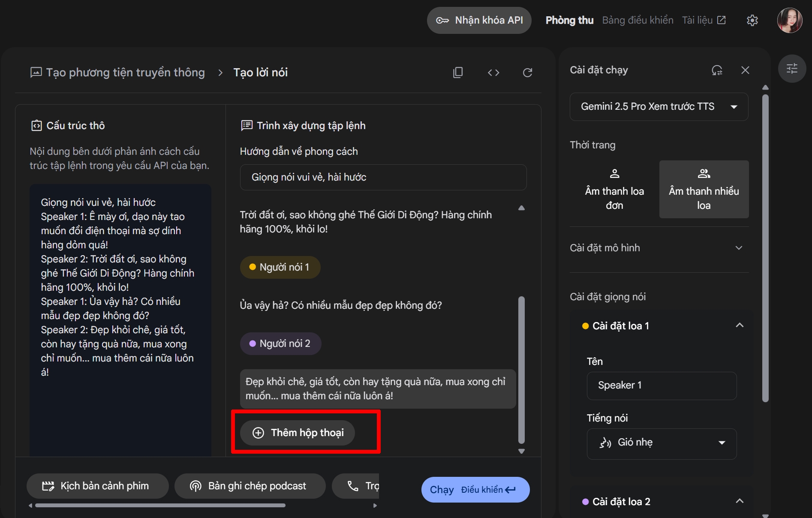Click the user profile avatar
The height and width of the screenshot is (518, 812).
click(x=790, y=20)
